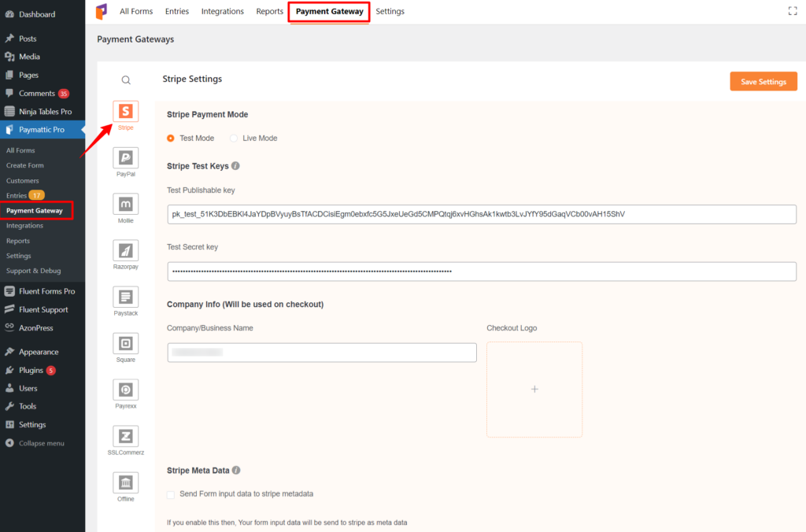The width and height of the screenshot is (806, 532).
Task: Click the search icon in gateway sidebar
Action: [125, 79]
